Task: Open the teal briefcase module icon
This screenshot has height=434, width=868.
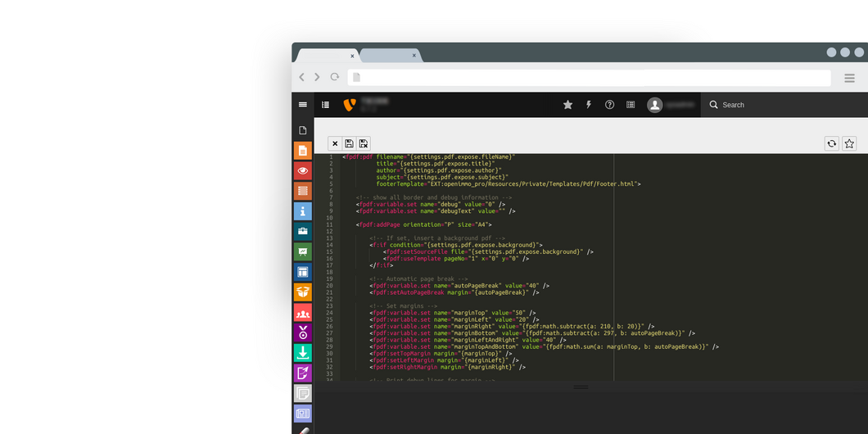Action: tap(303, 232)
